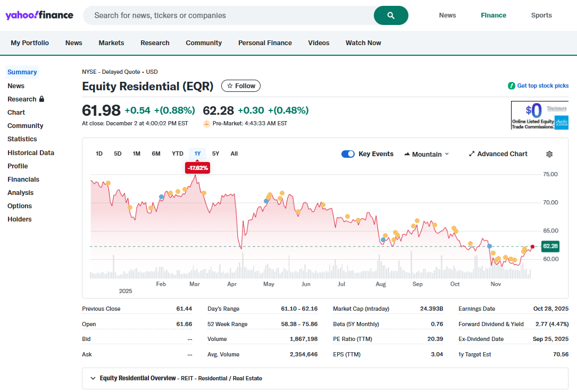Image resolution: width=577 pixels, height=392 pixels.
Task: Open the Mountain chart type dropdown
Action: pyautogui.click(x=425, y=154)
